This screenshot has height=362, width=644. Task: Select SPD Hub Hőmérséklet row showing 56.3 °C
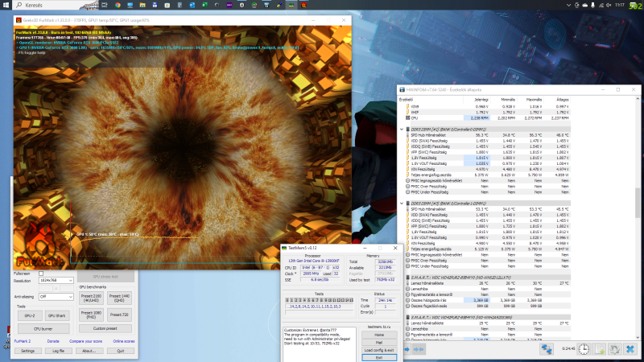point(487,135)
